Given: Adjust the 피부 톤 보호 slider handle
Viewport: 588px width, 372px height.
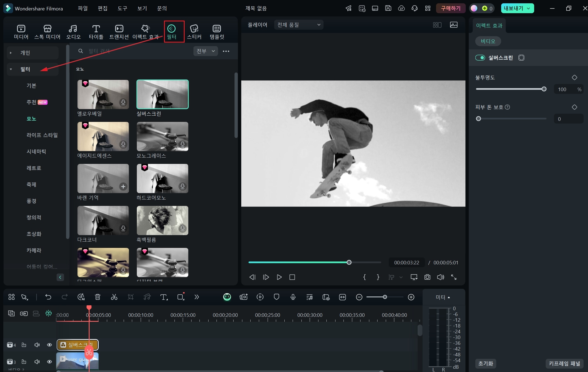Looking at the screenshot, I should point(478,119).
